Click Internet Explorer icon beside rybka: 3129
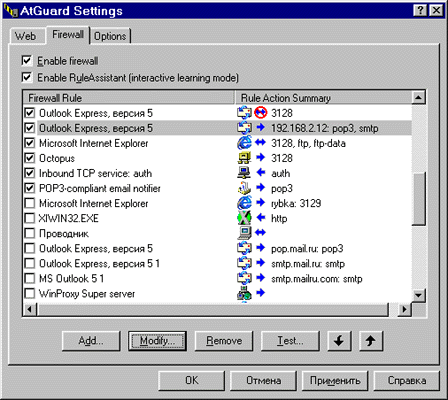The height and width of the screenshot is (400, 448). click(x=244, y=203)
